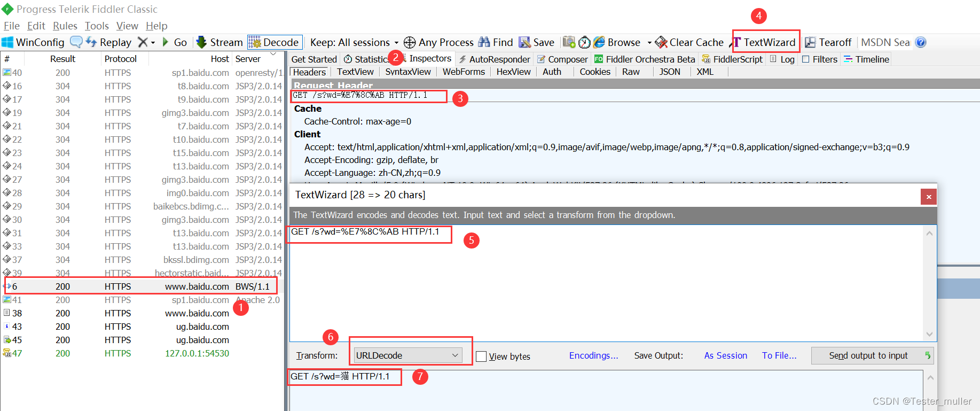
Task: Open the Log tab
Action: click(x=782, y=59)
